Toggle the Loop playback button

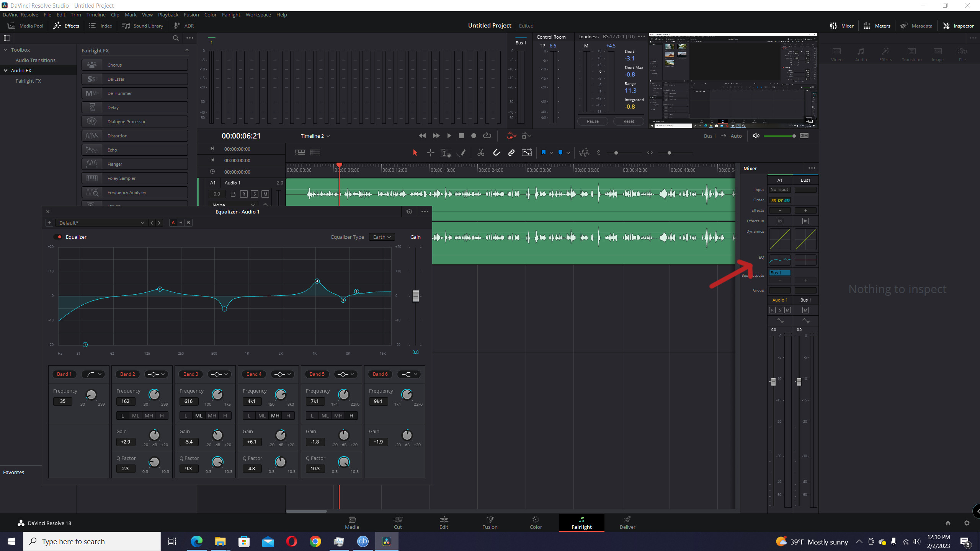coord(487,136)
